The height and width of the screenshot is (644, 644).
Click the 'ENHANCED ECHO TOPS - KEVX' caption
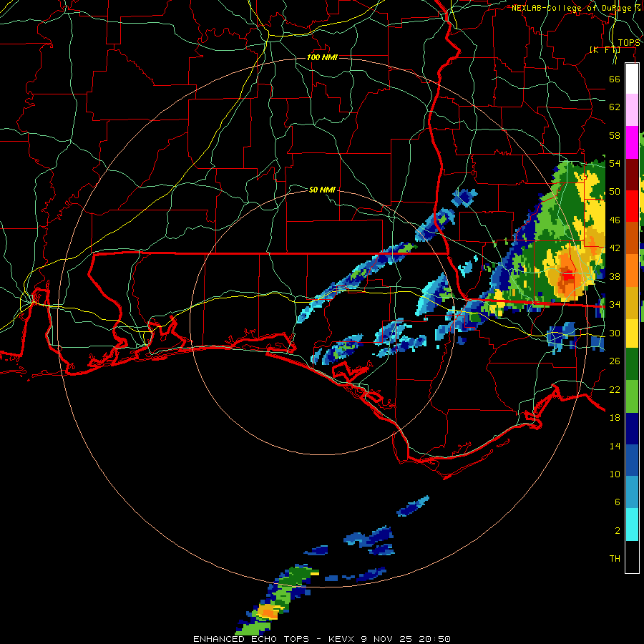tap(273, 639)
